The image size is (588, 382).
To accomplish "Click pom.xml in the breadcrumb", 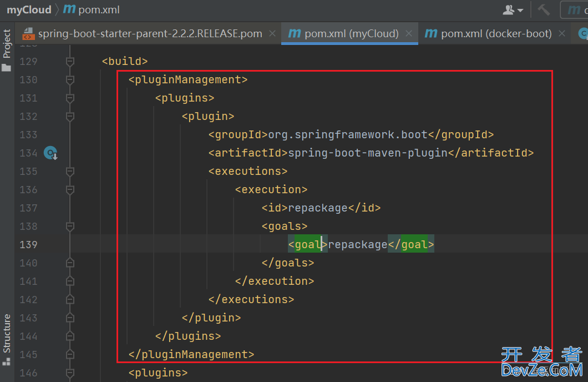I will tap(99, 10).
